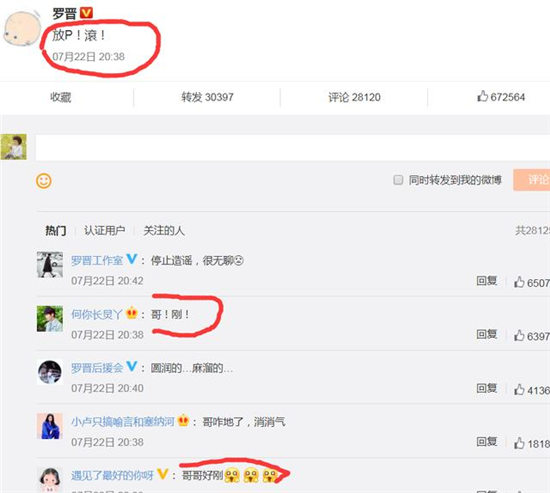Open 罗晋后援会 user profile link
Viewport: 550px width, 493px height.
click(x=97, y=368)
